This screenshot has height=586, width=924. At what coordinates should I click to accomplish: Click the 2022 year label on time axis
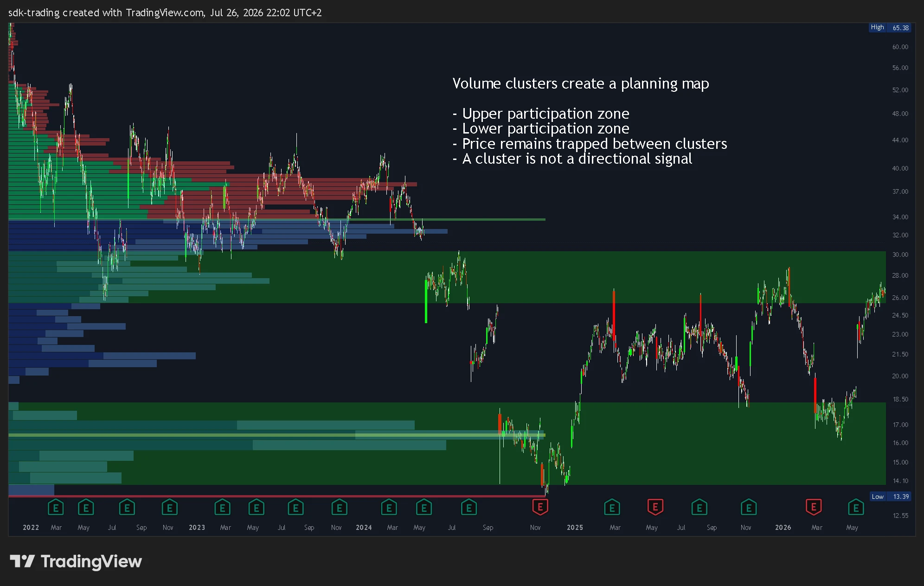coord(31,528)
